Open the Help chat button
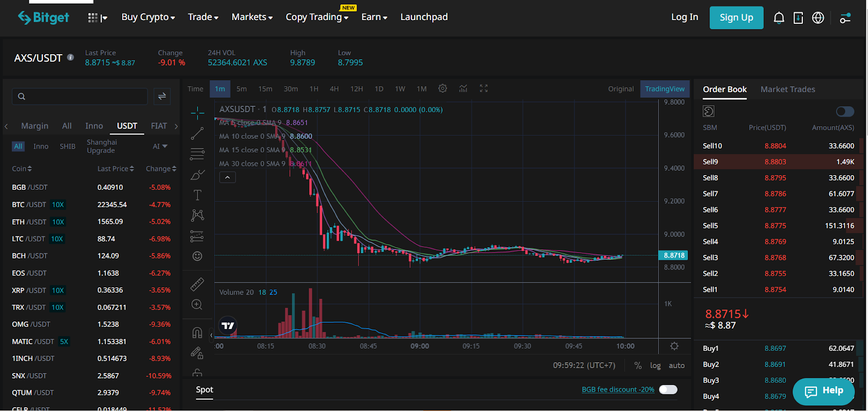 click(824, 391)
